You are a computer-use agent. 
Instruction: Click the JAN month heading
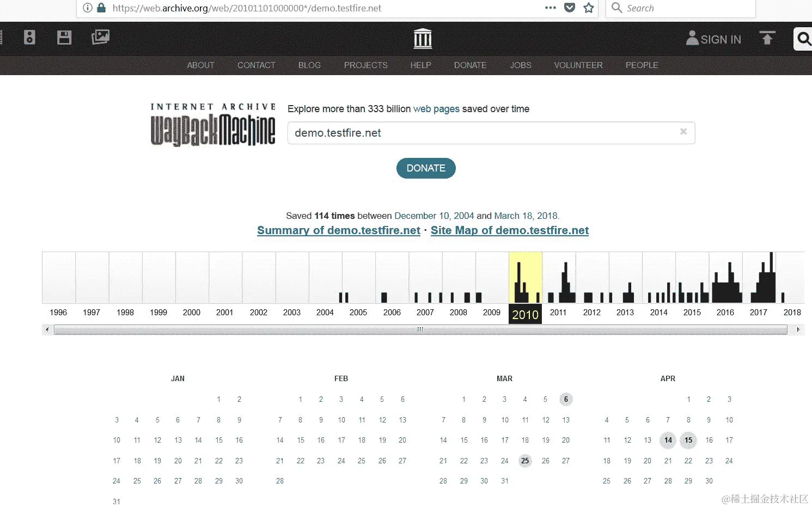178,378
